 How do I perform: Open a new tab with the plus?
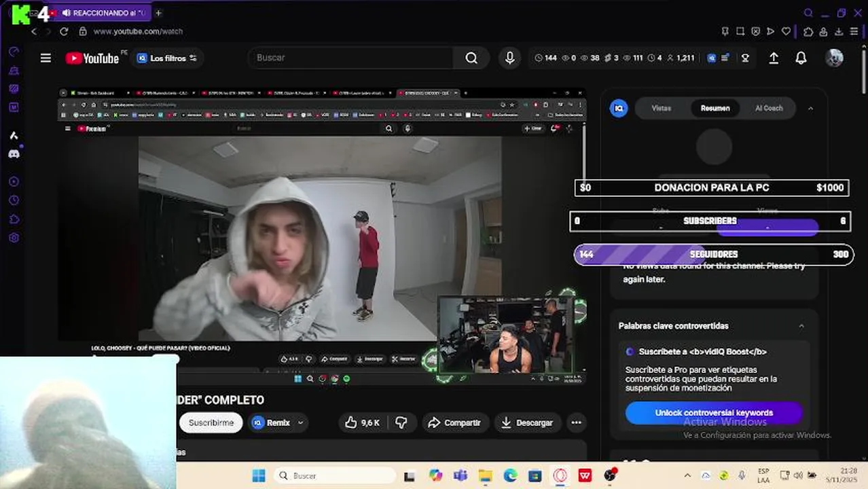[158, 13]
